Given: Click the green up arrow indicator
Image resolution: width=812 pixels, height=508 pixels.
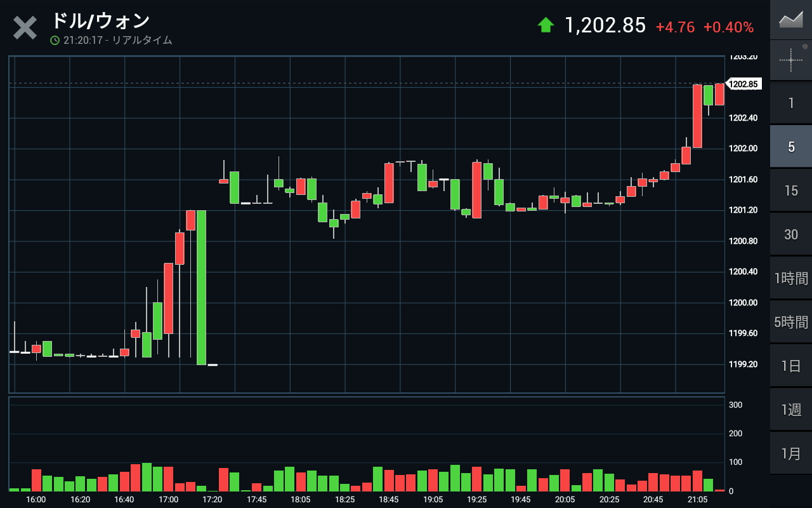Looking at the screenshot, I should (x=546, y=25).
